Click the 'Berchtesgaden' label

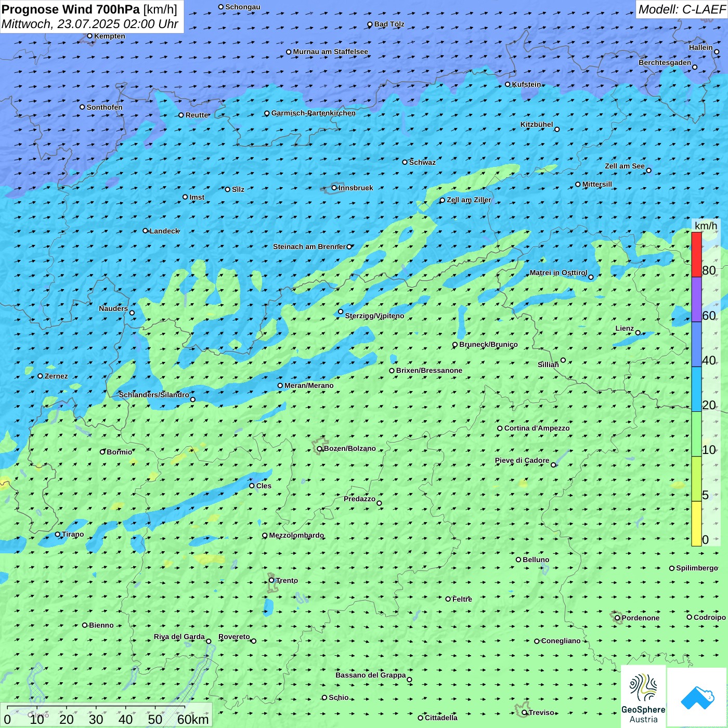pyautogui.click(x=665, y=62)
